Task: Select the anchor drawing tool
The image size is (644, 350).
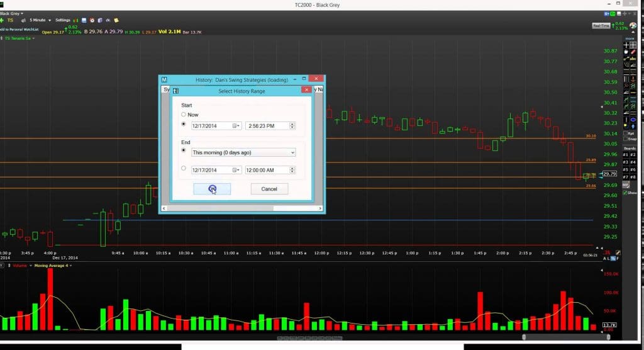Action: [633, 79]
